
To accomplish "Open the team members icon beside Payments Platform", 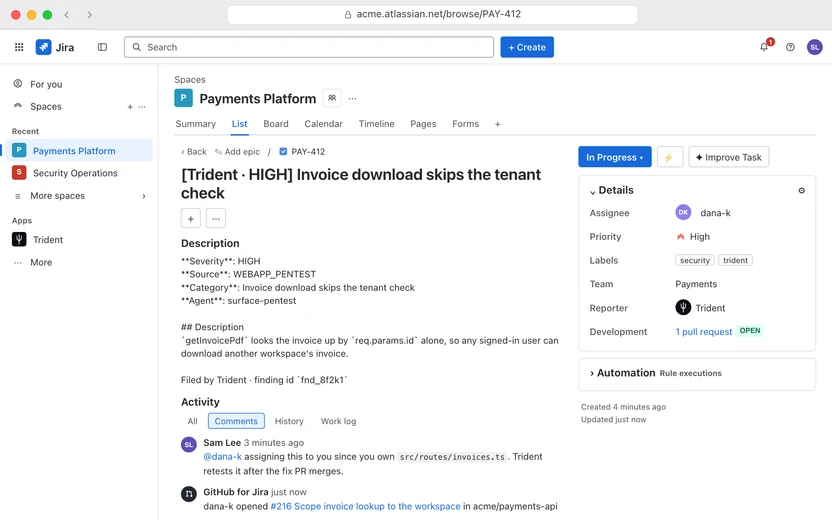I will click(x=332, y=98).
